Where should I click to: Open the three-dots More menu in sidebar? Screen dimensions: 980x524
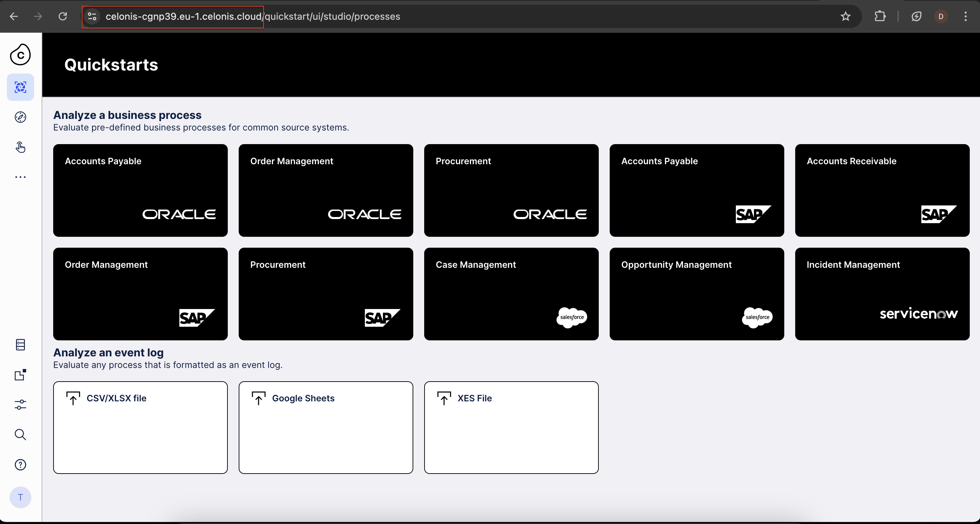pyautogui.click(x=20, y=177)
